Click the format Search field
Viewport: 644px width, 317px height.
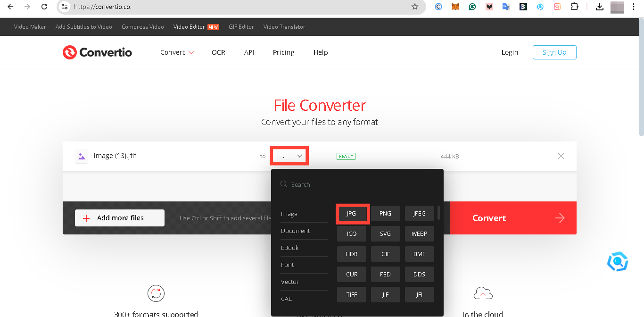point(358,184)
